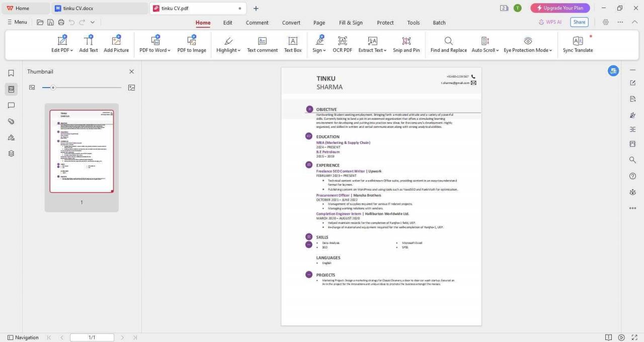Open the Menu button

point(17,22)
